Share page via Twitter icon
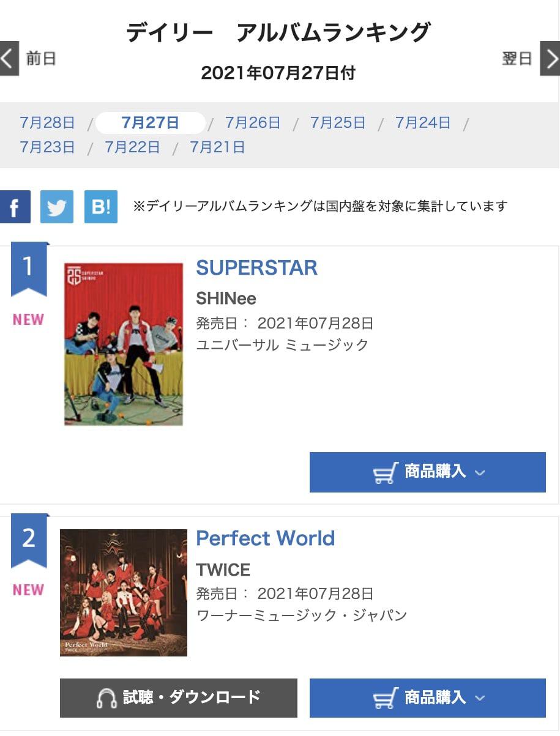560x736 pixels. pyautogui.click(x=57, y=207)
